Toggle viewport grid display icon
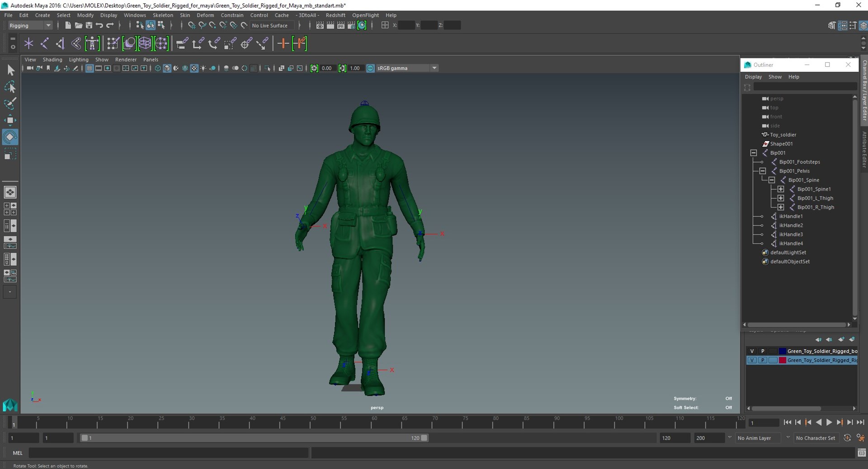This screenshot has width=868, height=469. click(x=90, y=68)
